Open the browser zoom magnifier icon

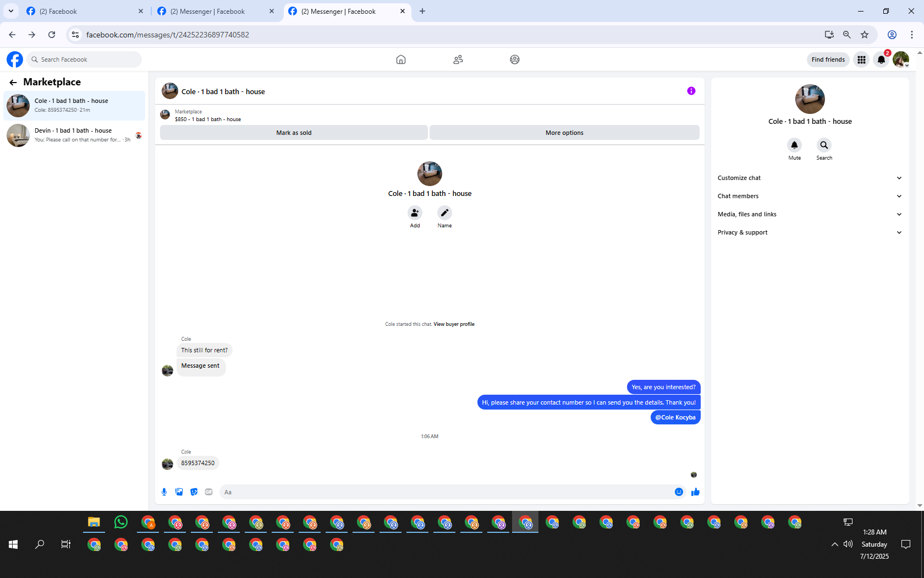(x=847, y=35)
